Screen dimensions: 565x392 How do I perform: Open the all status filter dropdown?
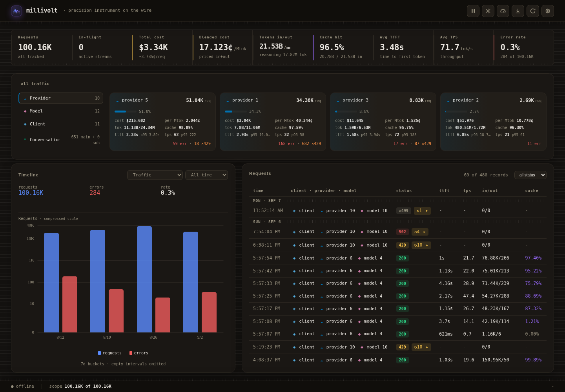click(530, 175)
